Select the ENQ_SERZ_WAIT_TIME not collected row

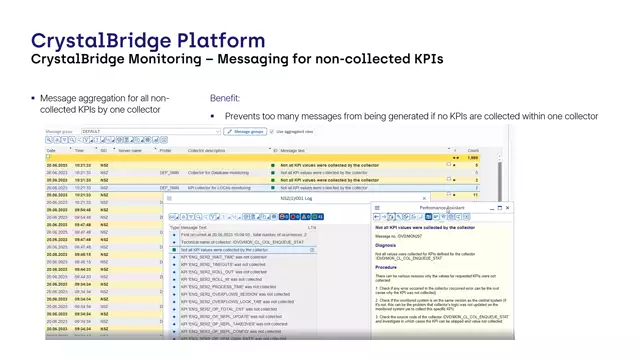coord(243,257)
